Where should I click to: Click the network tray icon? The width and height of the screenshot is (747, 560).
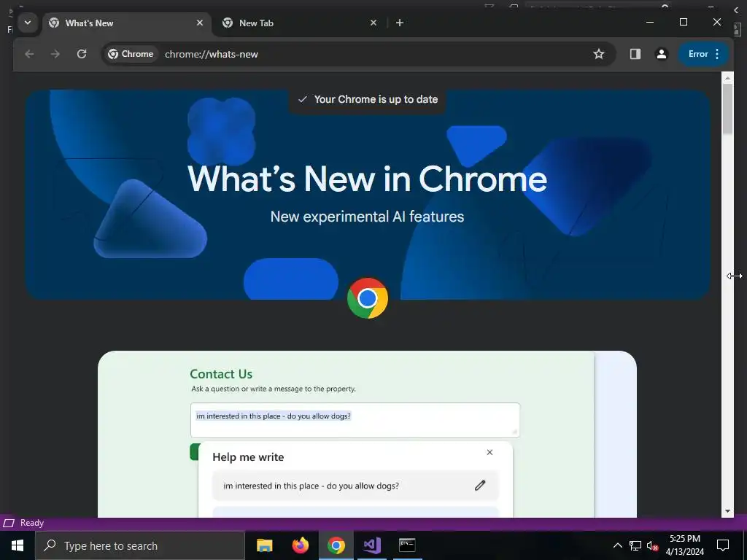(635, 545)
